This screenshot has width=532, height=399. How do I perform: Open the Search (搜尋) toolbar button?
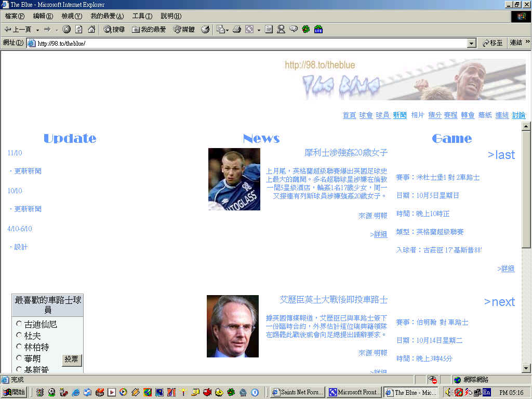click(114, 30)
